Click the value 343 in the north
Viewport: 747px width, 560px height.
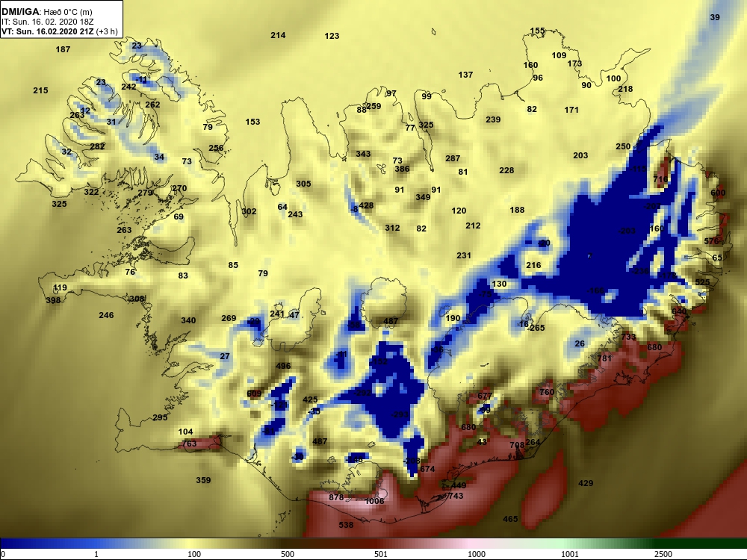pos(363,154)
